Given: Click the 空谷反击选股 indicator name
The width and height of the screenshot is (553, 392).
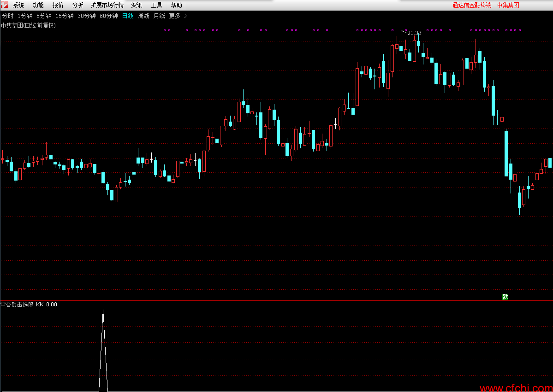Looking at the screenshot, I should point(17,304).
